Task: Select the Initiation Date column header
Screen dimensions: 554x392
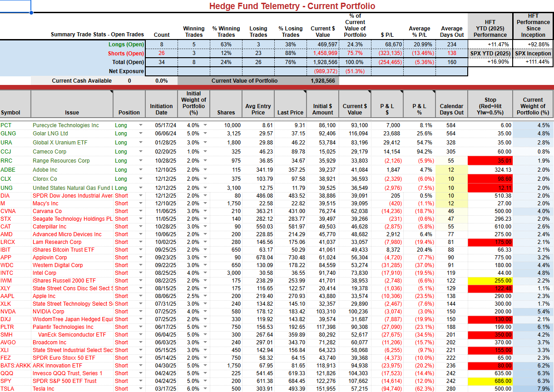Action: point(161,104)
